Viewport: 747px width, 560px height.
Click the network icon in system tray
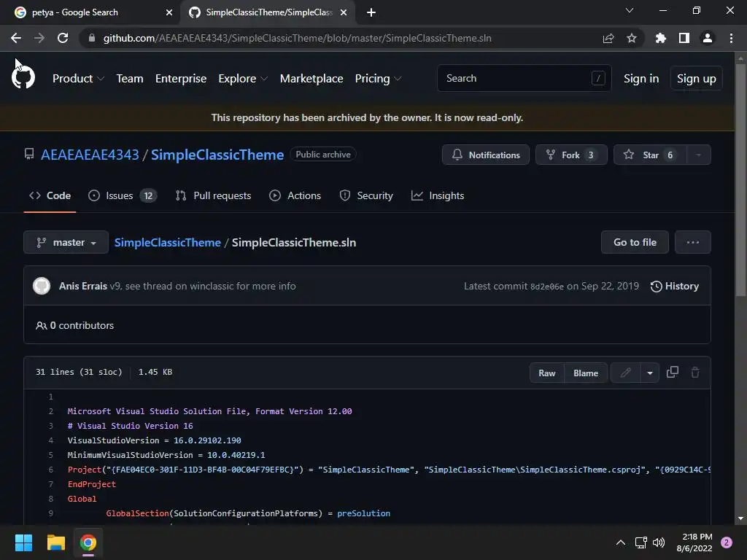pos(640,542)
